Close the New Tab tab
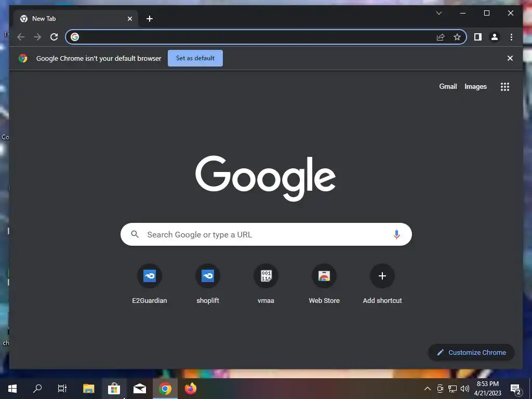This screenshot has height=399, width=532. tap(129, 19)
